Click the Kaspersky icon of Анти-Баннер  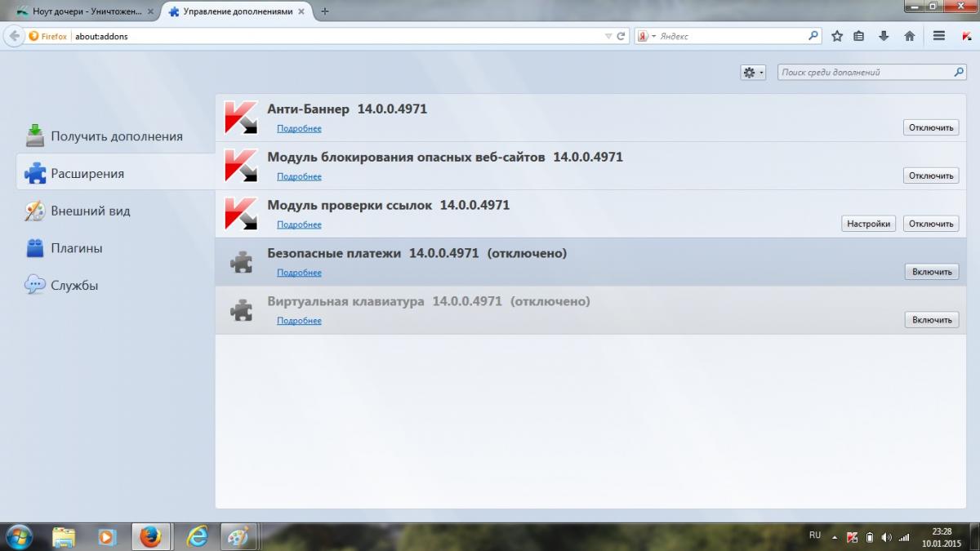[x=241, y=118]
